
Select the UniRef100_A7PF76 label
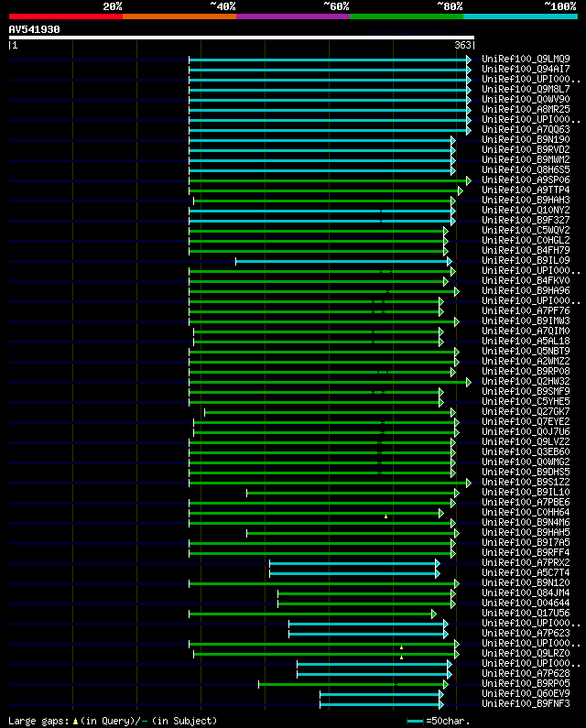click(x=526, y=310)
